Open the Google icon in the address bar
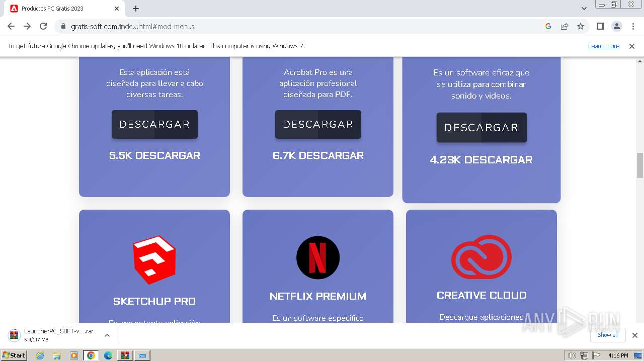644x362 pixels. pos(548,26)
